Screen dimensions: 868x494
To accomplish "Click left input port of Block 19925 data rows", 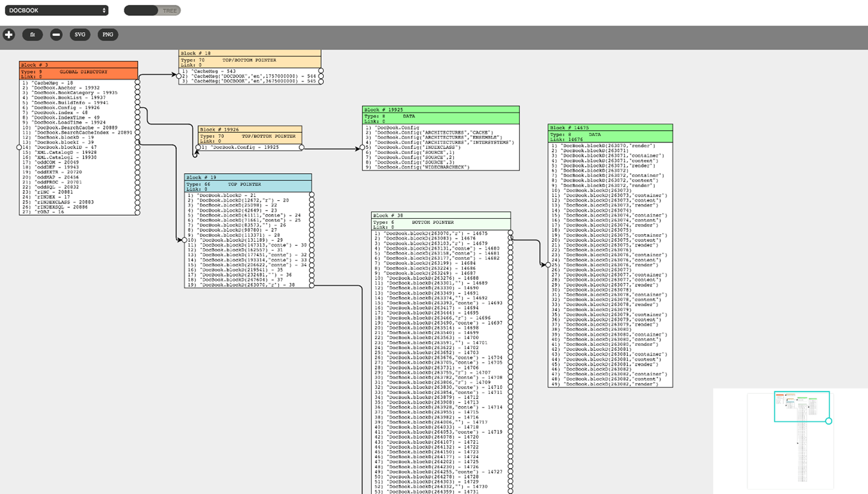I will click(362, 148).
